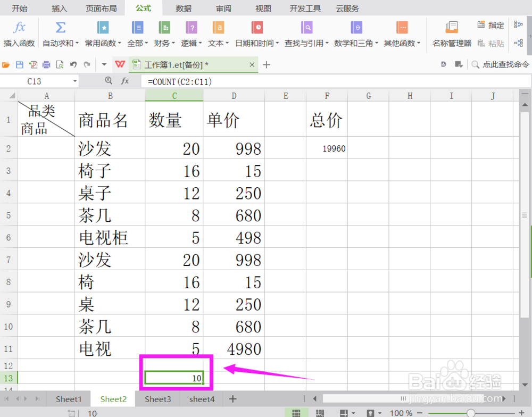Add a new document tab
532x417 pixels.
[x=267, y=65]
